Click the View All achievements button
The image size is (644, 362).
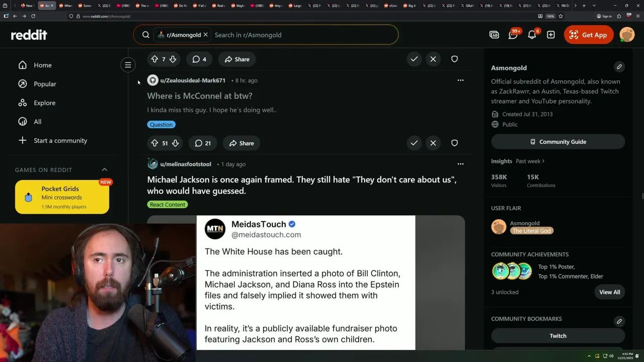pos(609,292)
